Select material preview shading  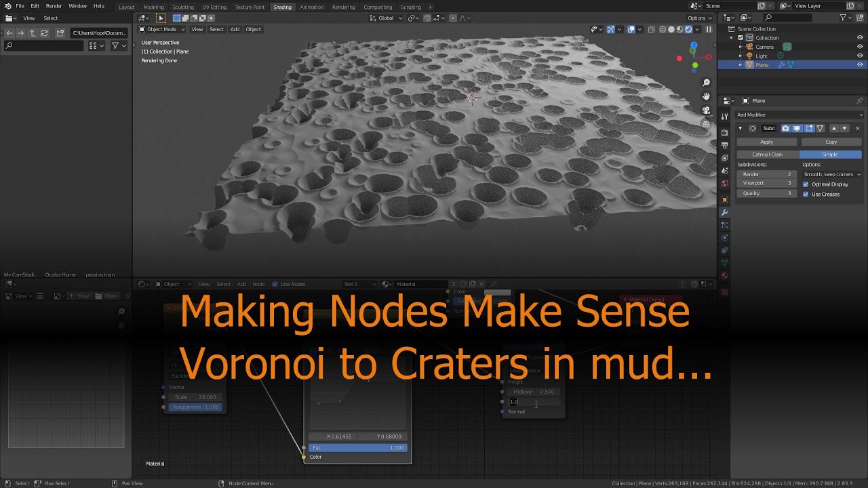(680, 29)
